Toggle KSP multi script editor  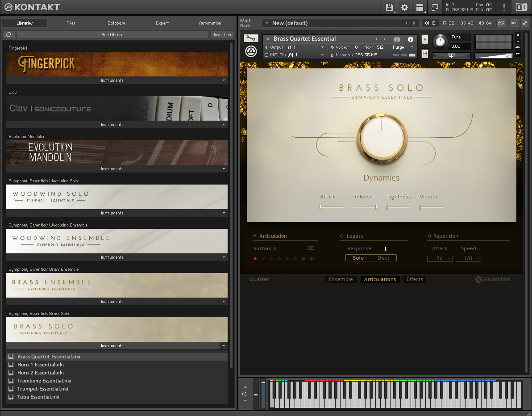click(x=501, y=23)
